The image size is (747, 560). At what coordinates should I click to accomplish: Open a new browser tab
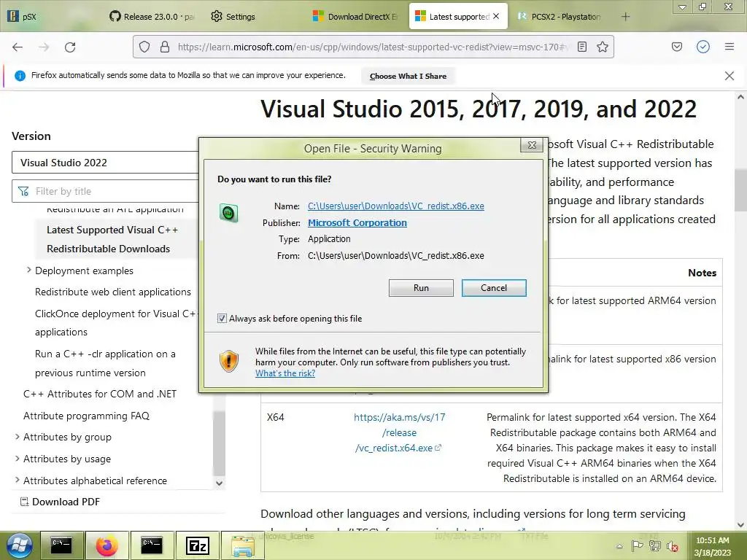tap(625, 17)
